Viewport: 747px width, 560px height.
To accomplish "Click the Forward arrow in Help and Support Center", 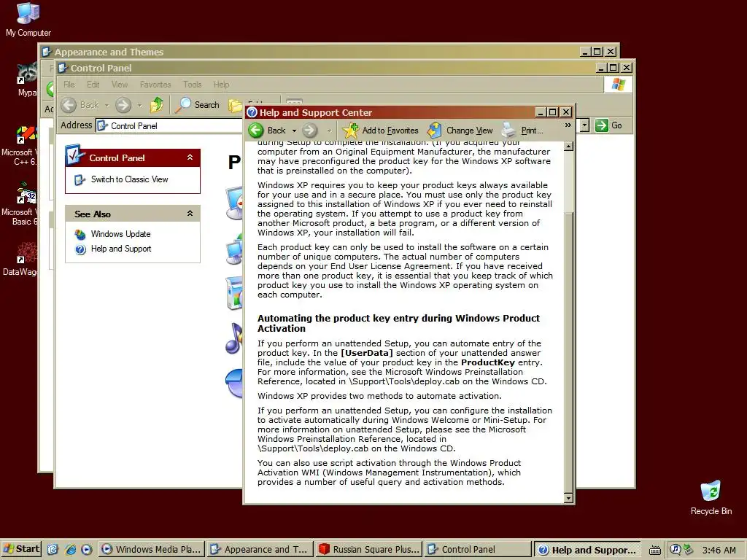I will [x=309, y=130].
